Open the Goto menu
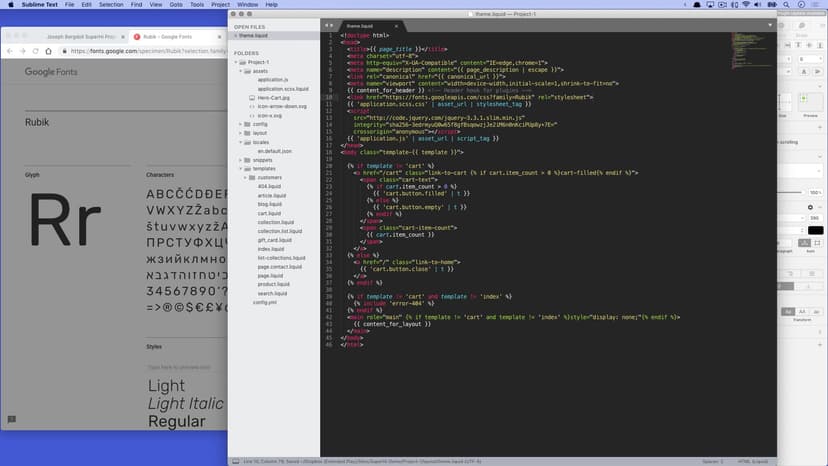This screenshot has height=466, width=828. click(175, 5)
